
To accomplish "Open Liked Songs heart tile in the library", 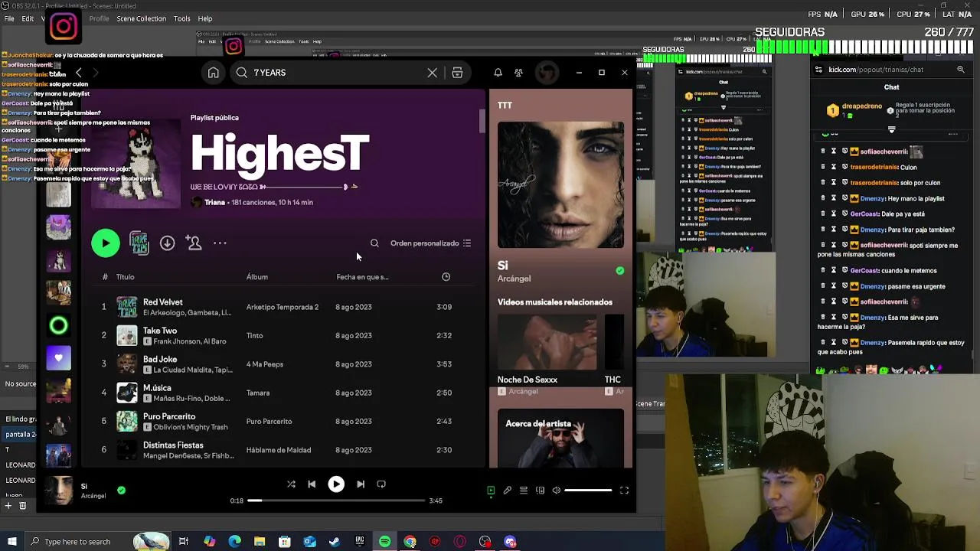I will pos(59,358).
